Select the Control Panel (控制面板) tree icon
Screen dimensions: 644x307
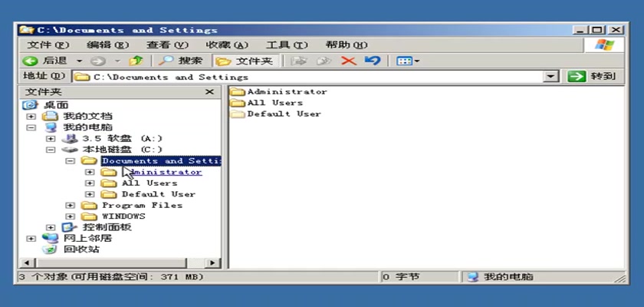coord(70,227)
